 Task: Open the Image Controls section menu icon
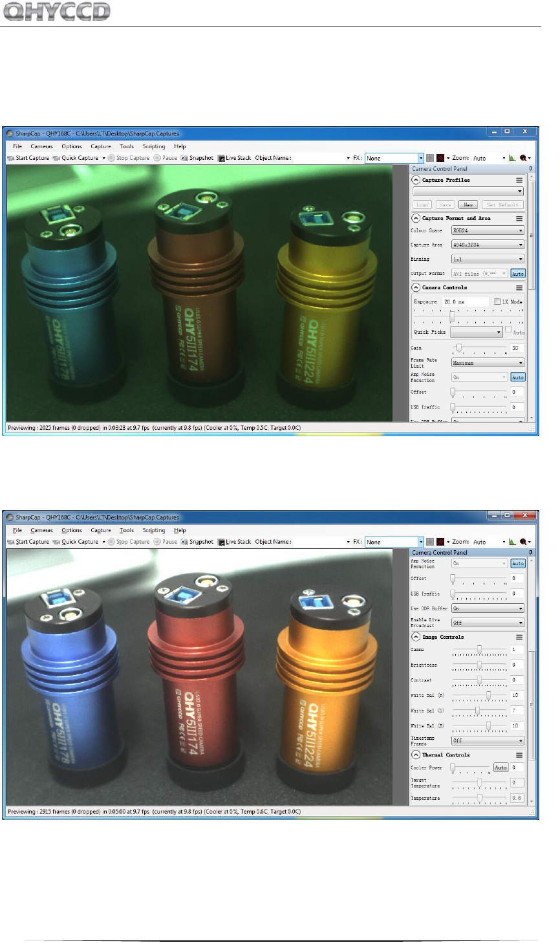click(x=519, y=638)
